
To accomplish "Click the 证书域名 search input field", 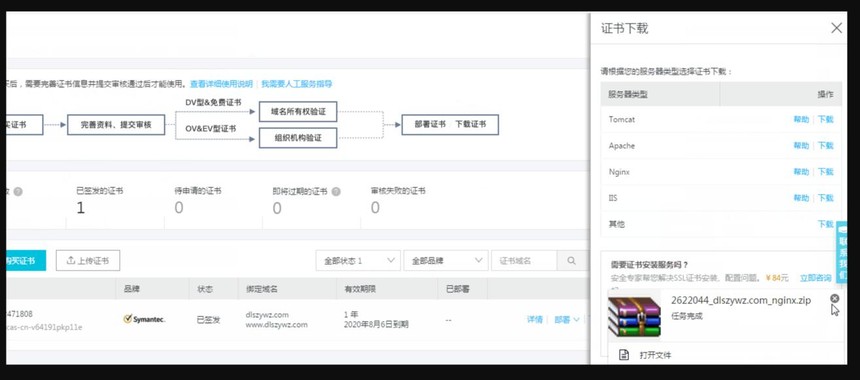I will point(524,260).
